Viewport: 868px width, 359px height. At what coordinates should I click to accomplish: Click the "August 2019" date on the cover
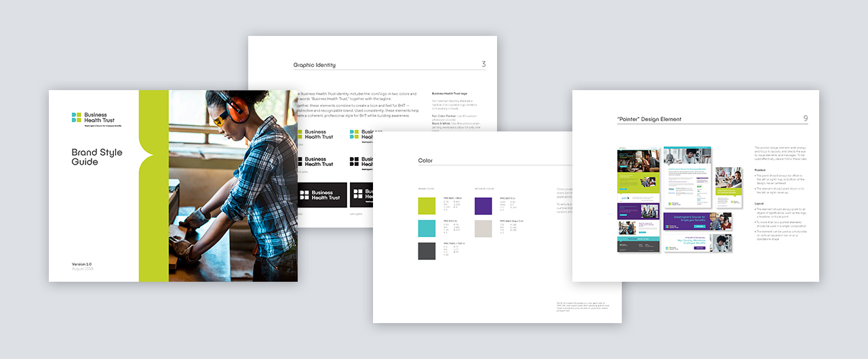(x=83, y=269)
